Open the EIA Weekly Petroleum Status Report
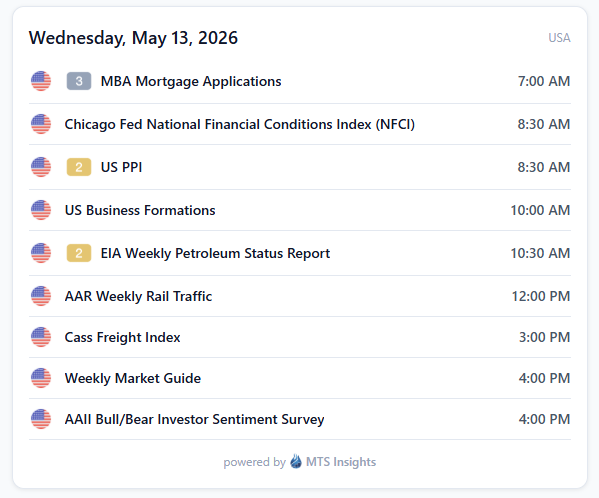599x498 pixels. 300,253
